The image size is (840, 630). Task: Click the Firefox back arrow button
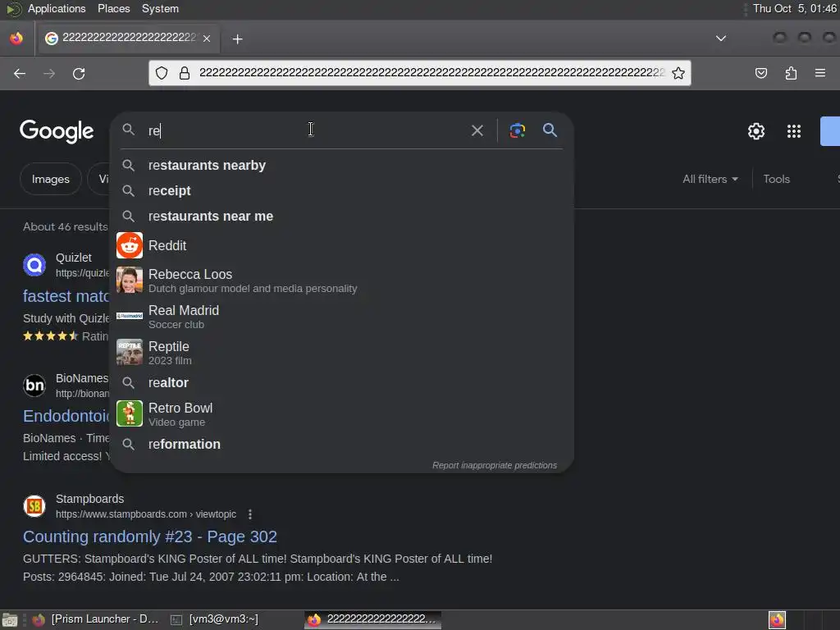point(20,73)
